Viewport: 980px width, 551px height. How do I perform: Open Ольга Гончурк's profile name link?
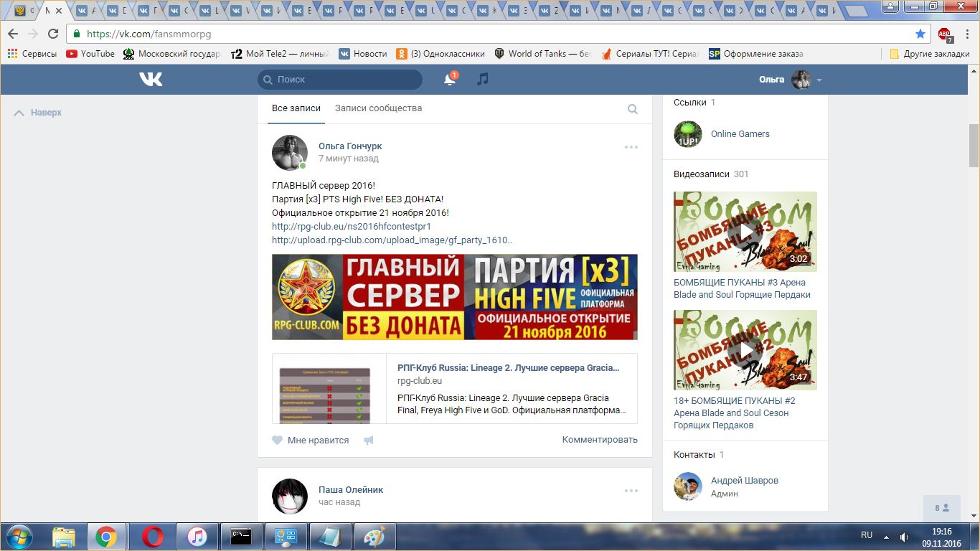(x=350, y=146)
